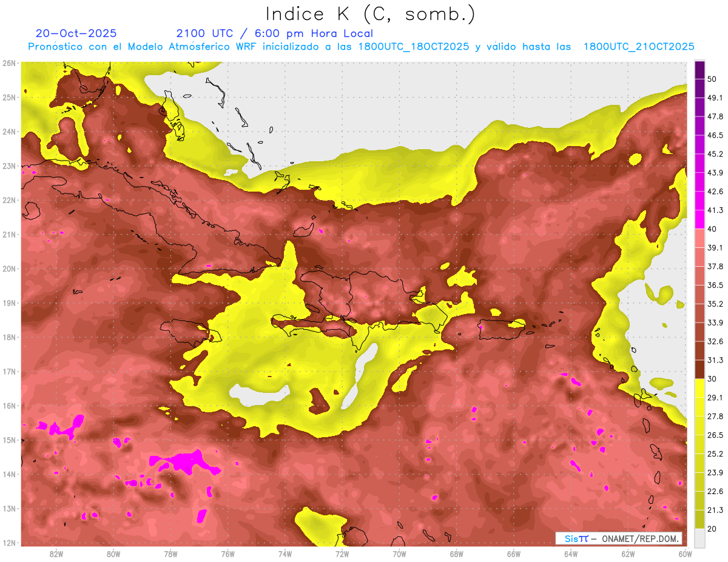Select the date text '20-Oct-2025'
This screenshot has height=562, width=728.
coord(76,33)
